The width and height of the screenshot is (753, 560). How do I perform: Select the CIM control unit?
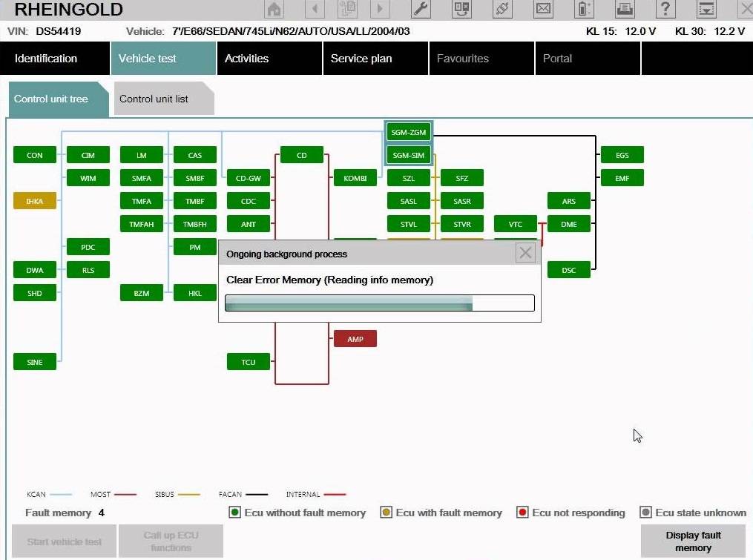coord(88,155)
